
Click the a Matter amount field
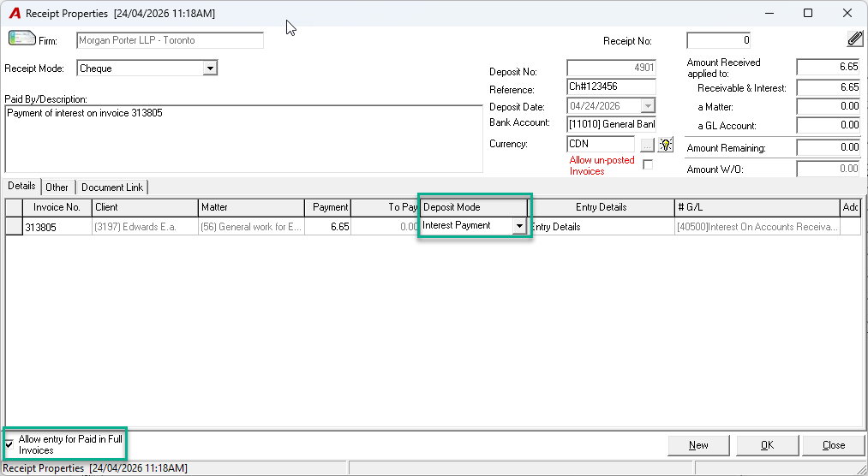[829, 106]
